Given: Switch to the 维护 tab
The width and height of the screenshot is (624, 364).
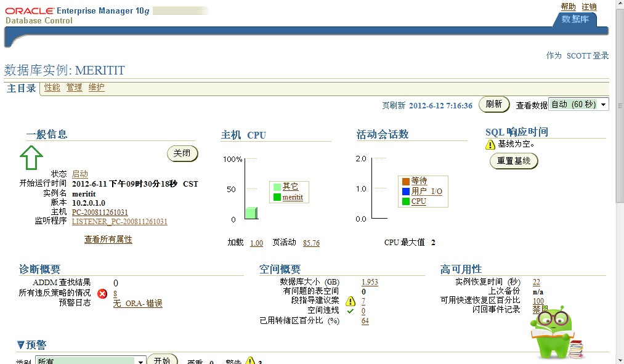Looking at the screenshot, I should (96, 87).
